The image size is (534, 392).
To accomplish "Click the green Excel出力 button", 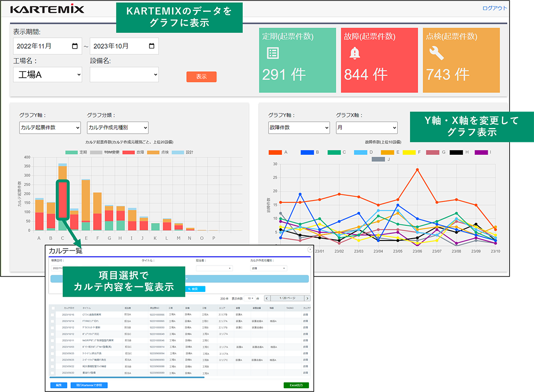I will (x=296, y=385).
